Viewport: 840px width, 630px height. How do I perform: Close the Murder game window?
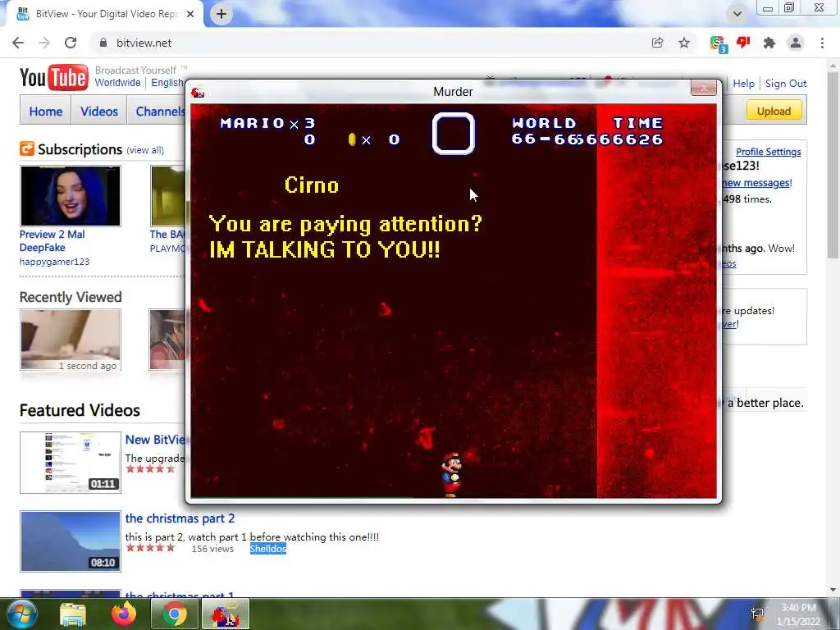[x=703, y=87]
